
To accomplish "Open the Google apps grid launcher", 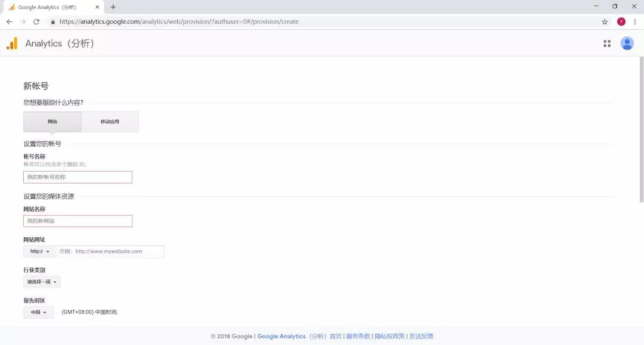I will [x=606, y=43].
